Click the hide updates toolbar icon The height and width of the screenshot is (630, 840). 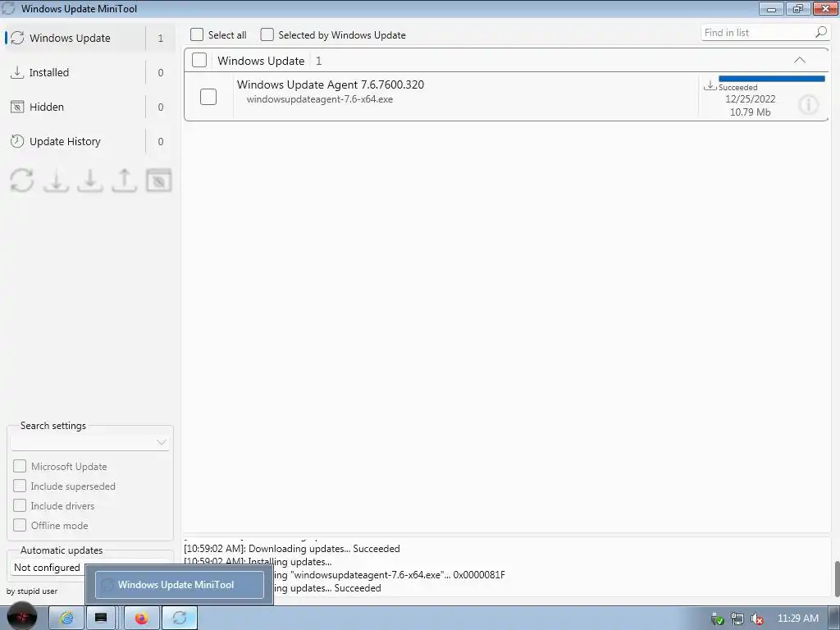158,180
